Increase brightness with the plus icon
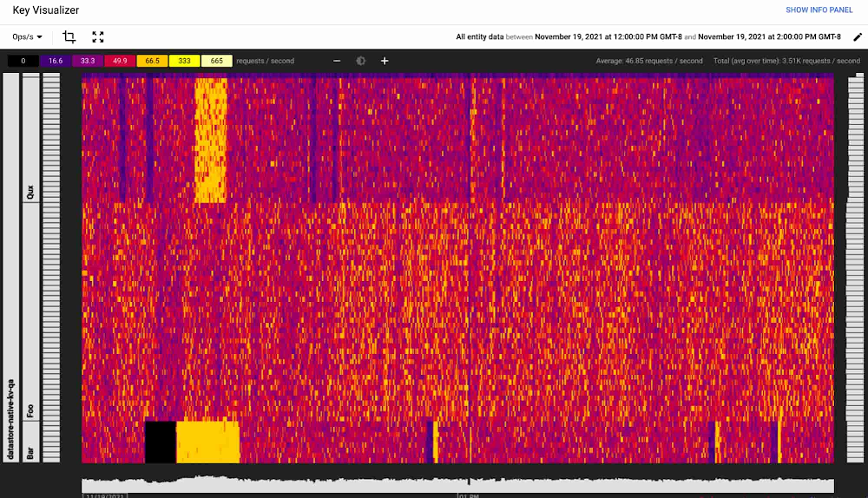Viewport: 868px width, 498px height. 385,61
